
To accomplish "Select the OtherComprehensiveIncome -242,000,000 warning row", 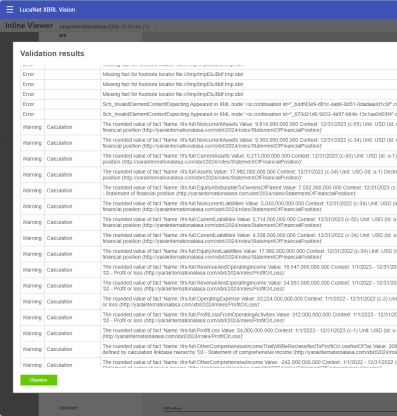I will point(209,363).
